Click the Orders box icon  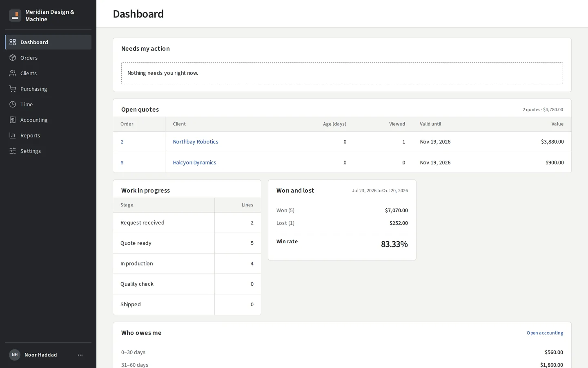tap(13, 58)
